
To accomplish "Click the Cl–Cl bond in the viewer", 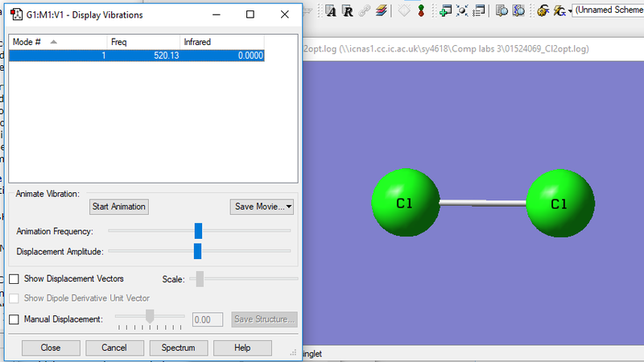I will click(483, 203).
